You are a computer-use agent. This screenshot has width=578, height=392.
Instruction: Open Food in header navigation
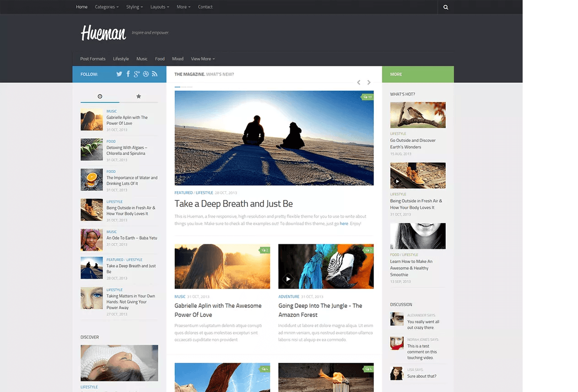(160, 59)
